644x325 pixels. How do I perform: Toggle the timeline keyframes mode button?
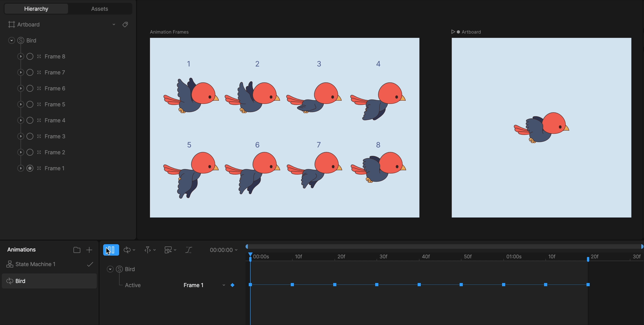(111, 250)
